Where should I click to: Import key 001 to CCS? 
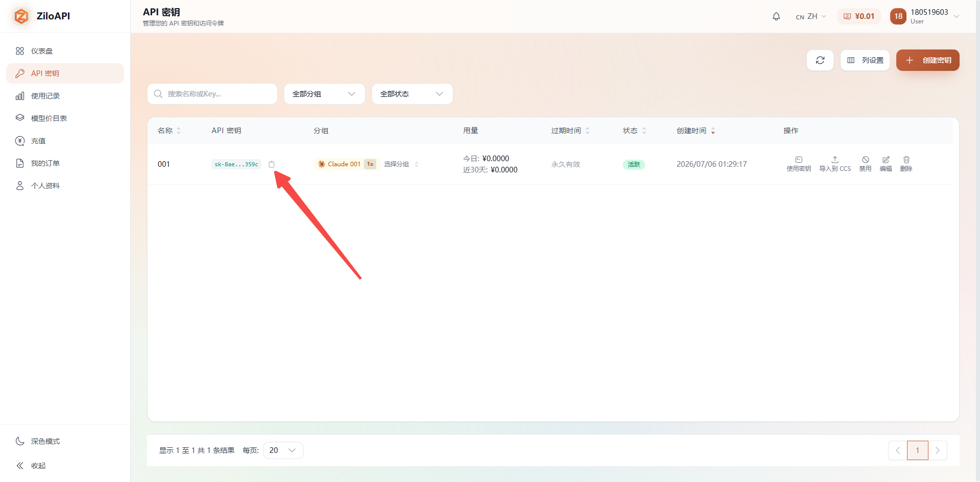[835, 164]
